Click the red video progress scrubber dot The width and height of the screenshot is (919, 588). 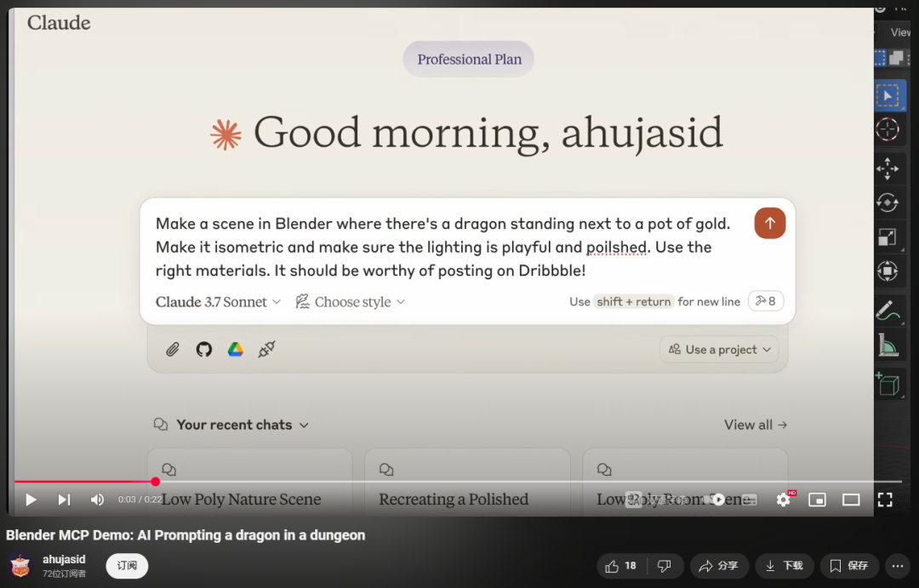point(156,482)
